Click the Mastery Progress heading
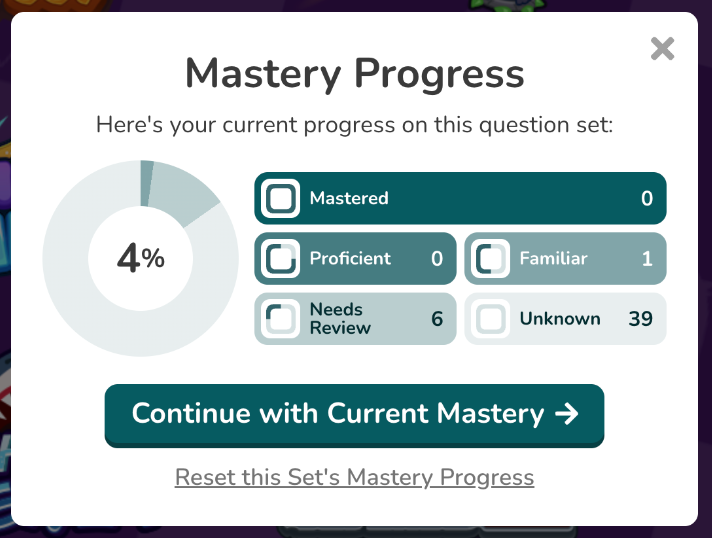This screenshot has height=538, width=712. 354,74
